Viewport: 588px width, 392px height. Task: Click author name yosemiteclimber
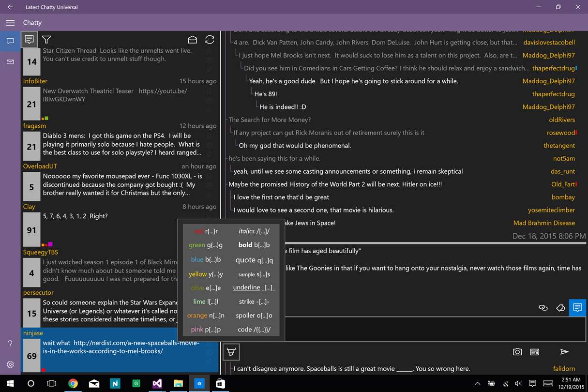click(x=551, y=210)
